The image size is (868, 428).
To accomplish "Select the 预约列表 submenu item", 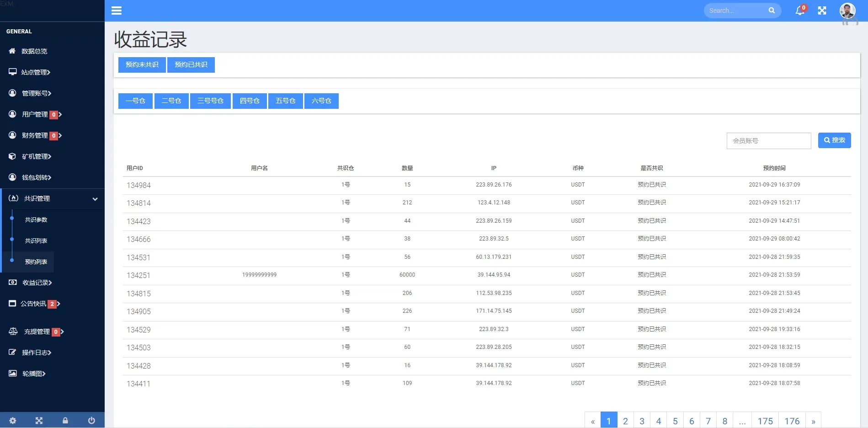I will 36,262.
